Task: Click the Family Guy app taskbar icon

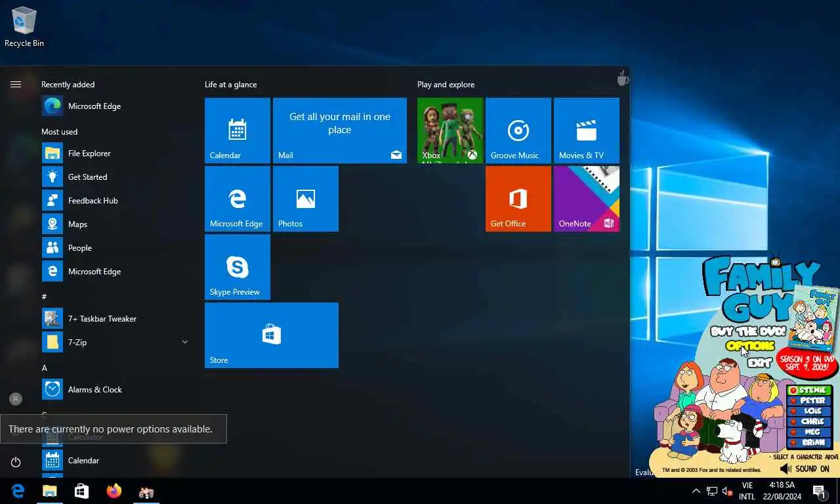Action: click(146, 491)
